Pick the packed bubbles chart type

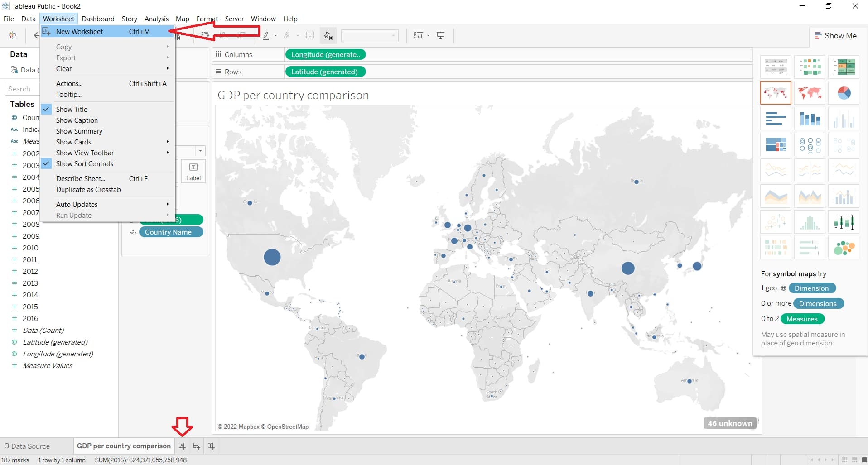pos(844,248)
